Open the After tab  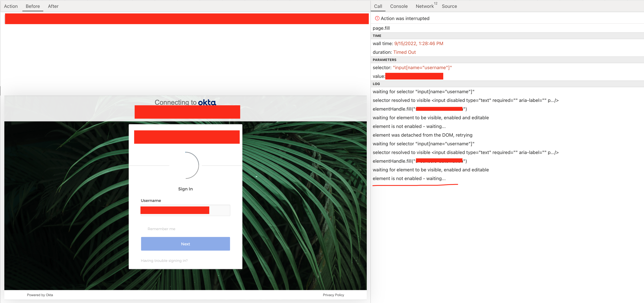[53, 6]
